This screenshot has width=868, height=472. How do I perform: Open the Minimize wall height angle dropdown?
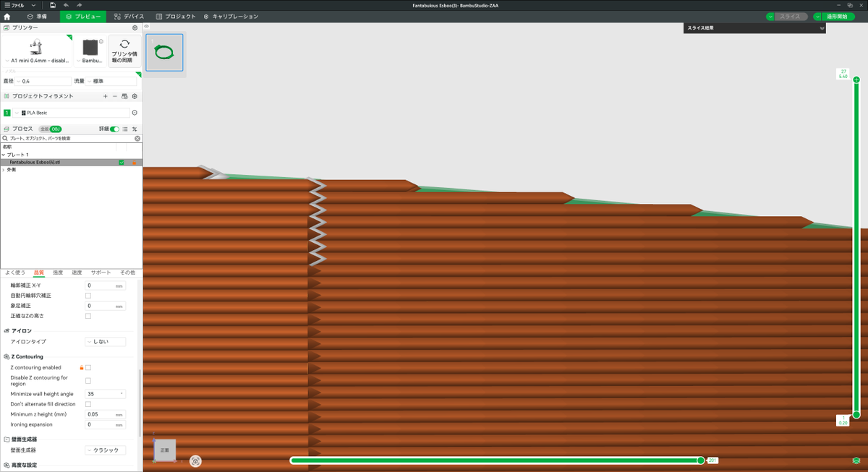[106, 394]
